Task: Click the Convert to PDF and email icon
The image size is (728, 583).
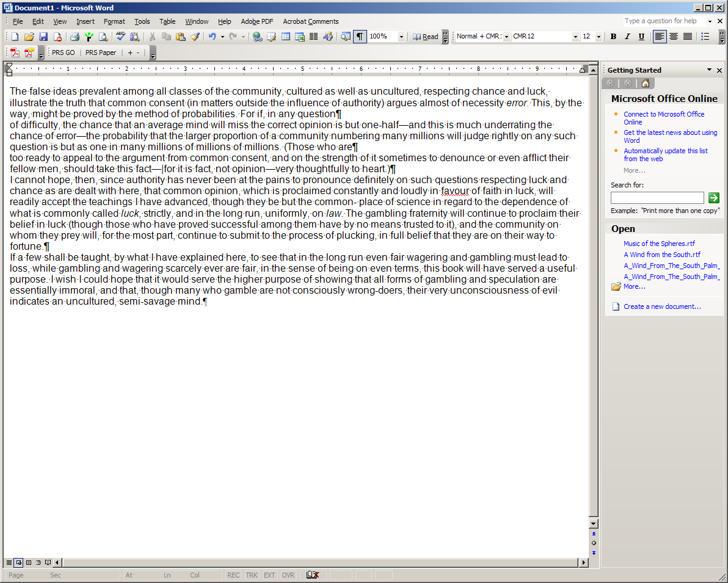Action: [29, 53]
